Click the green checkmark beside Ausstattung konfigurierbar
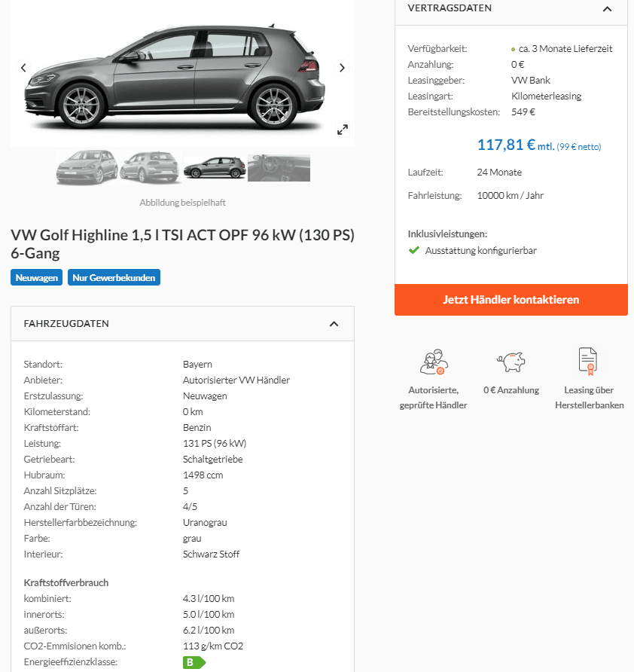This screenshot has width=634, height=672. [414, 250]
